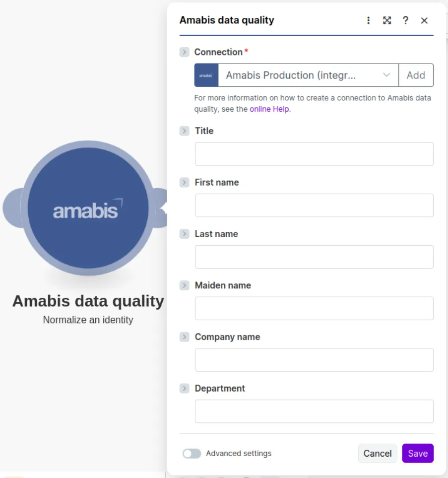This screenshot has width=448, height=478.
Task: Expand the Connection section chevron
Action: point(184,52)
